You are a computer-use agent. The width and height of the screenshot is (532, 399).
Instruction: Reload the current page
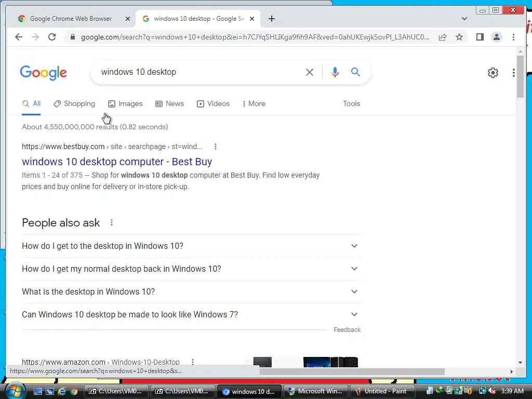click(52, 37)
